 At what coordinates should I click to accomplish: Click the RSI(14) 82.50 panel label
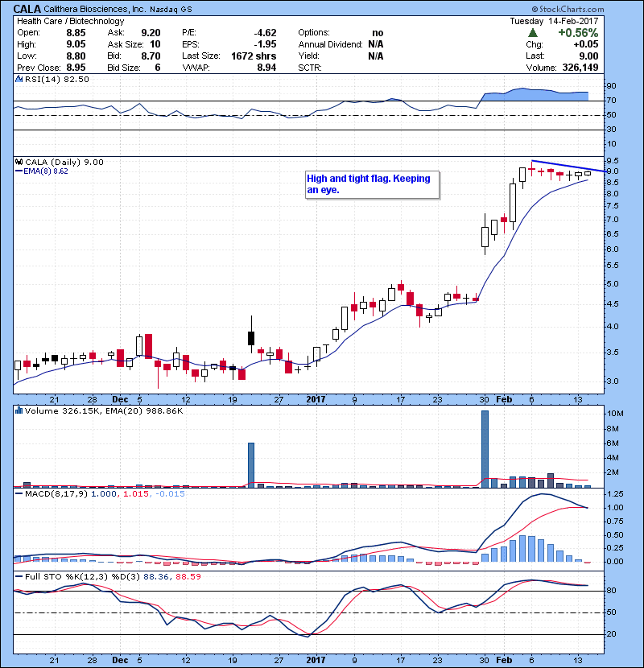[57, 79]
